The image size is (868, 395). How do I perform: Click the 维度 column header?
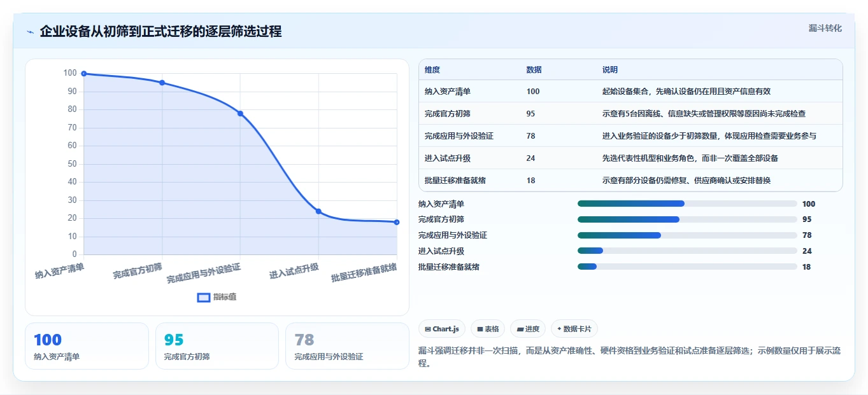coord(432,70)
